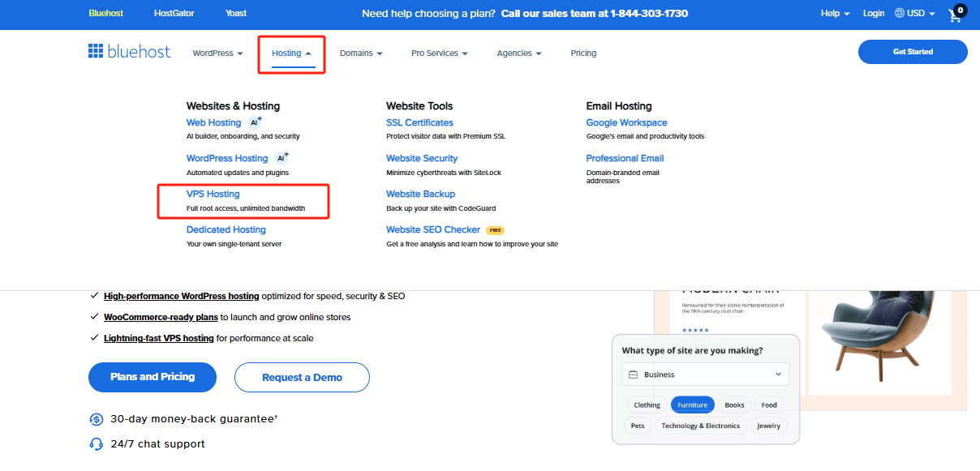Open the Professional Email link
Screen dimensions: 980x471
(625, 158)
